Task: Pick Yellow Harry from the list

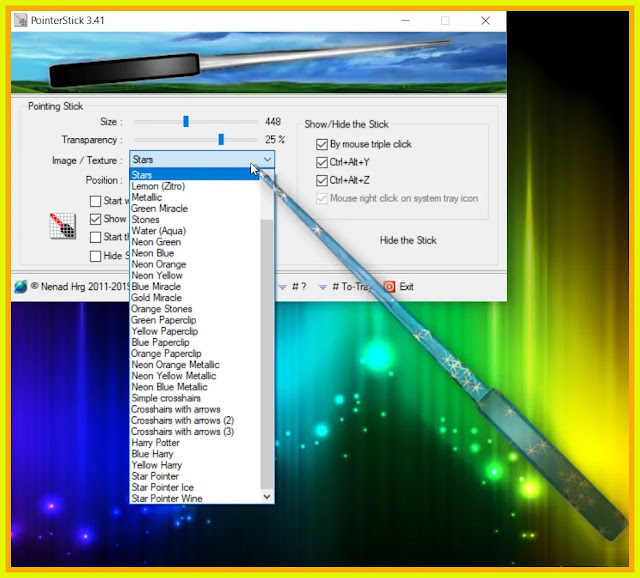Action: point(195,465)
